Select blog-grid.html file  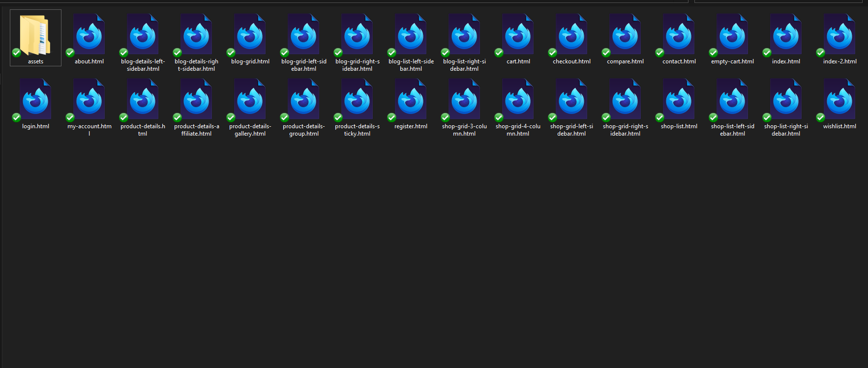(x=250, y=35)
